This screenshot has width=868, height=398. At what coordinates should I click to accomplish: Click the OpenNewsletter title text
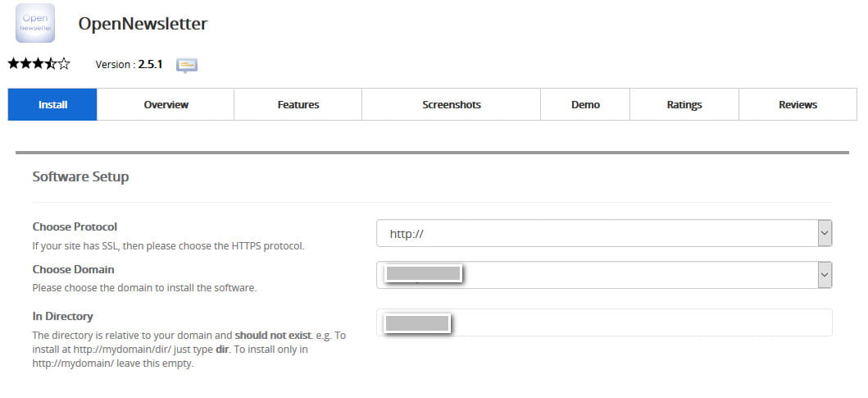(x=143, y=24)
